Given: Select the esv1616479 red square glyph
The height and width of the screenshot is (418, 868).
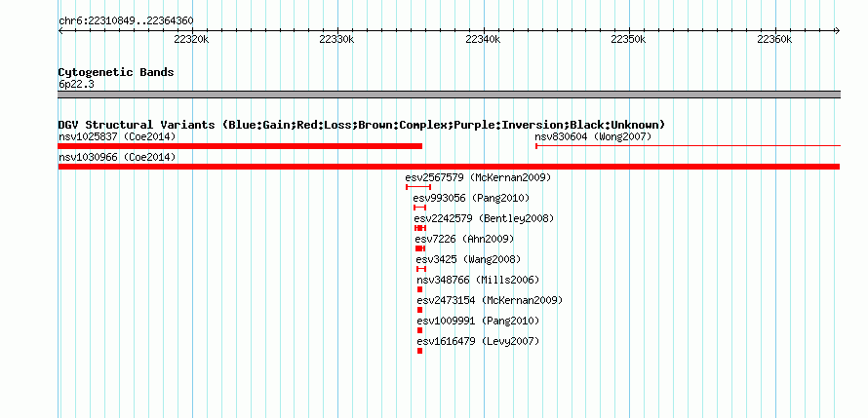Looking at the screenshot, I should click(x=420, y=351).
